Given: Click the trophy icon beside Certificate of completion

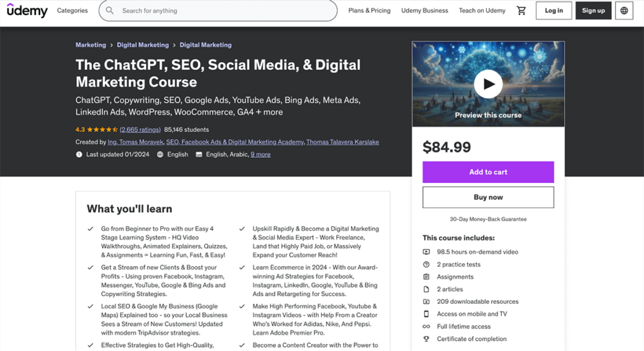Looking at the screenshot, I should click(x=426, y=338).
